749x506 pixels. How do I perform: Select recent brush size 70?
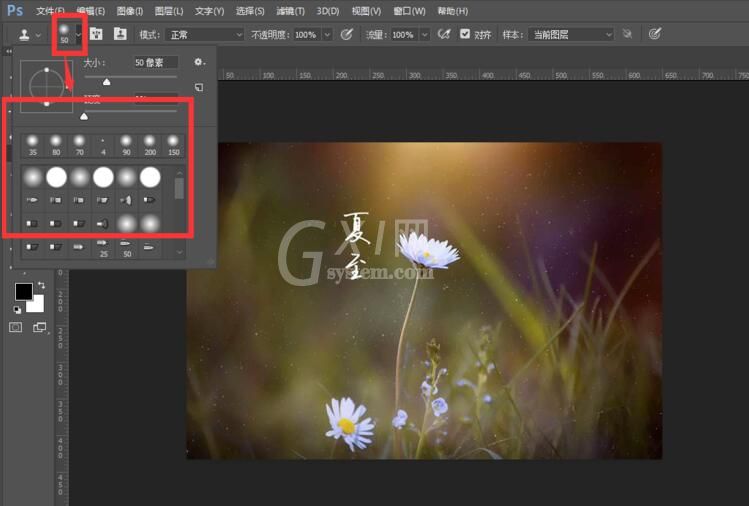[x=79, y=145]
